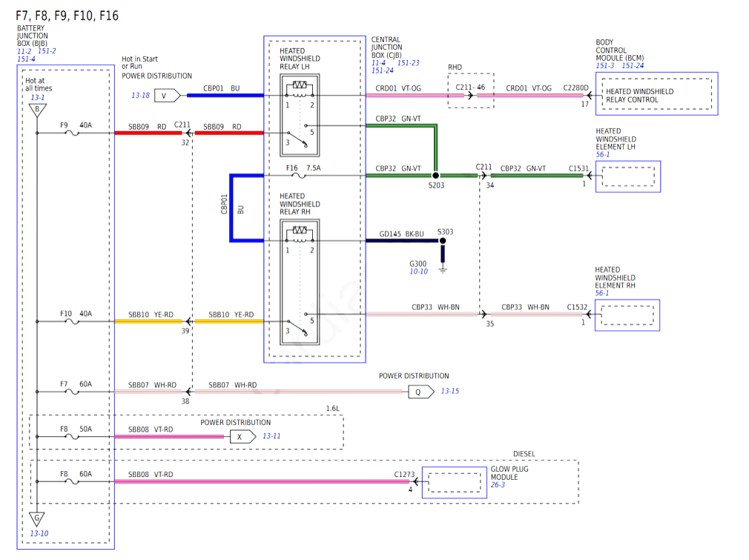Click the F16 7.5A fuse symbol
The height and width of the screenshot is (560, 749).
tap(299, 176)
